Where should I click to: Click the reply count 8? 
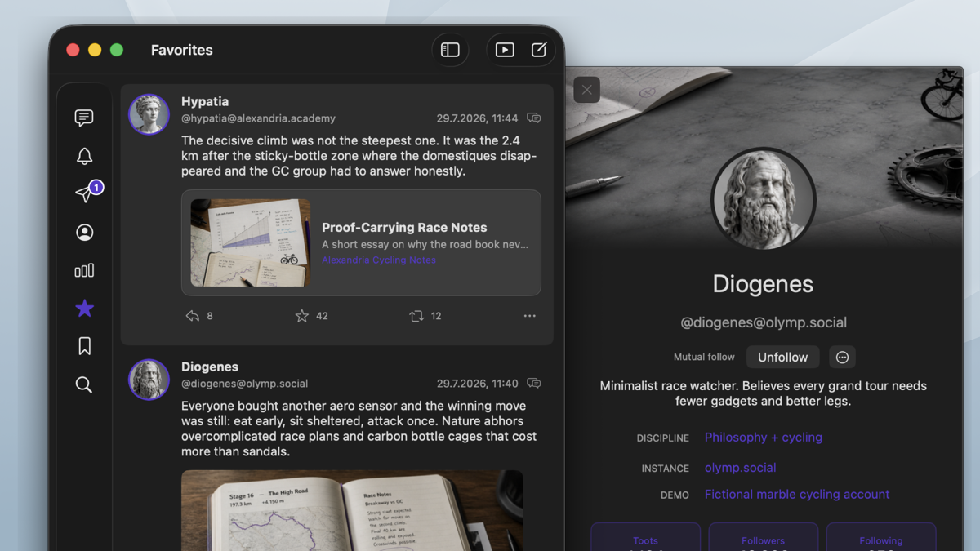210,316
